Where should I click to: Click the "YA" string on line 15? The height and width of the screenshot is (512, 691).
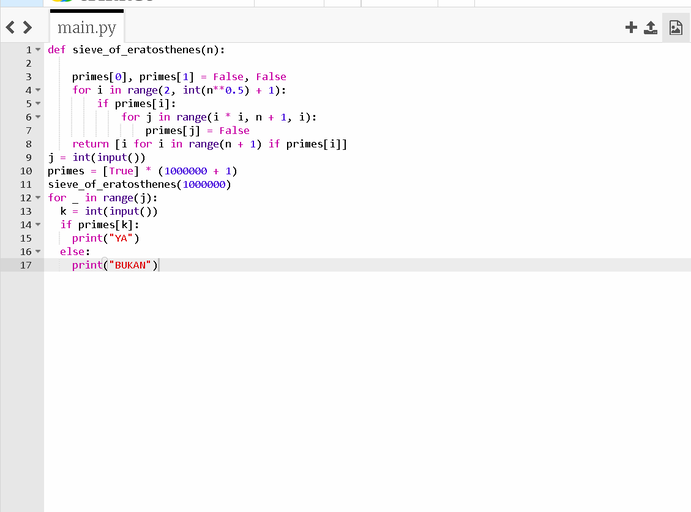pyautogui.click(x=121, y=238)
